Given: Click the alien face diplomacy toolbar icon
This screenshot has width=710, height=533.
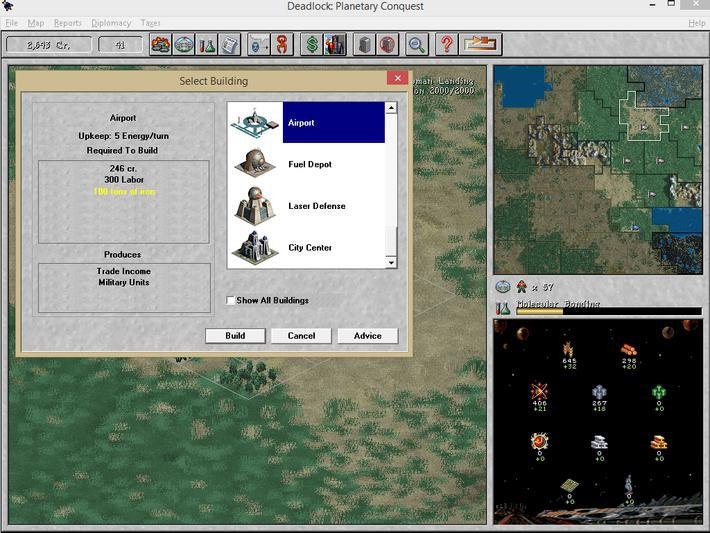Looking at the screenshot, I should point(259,44).
